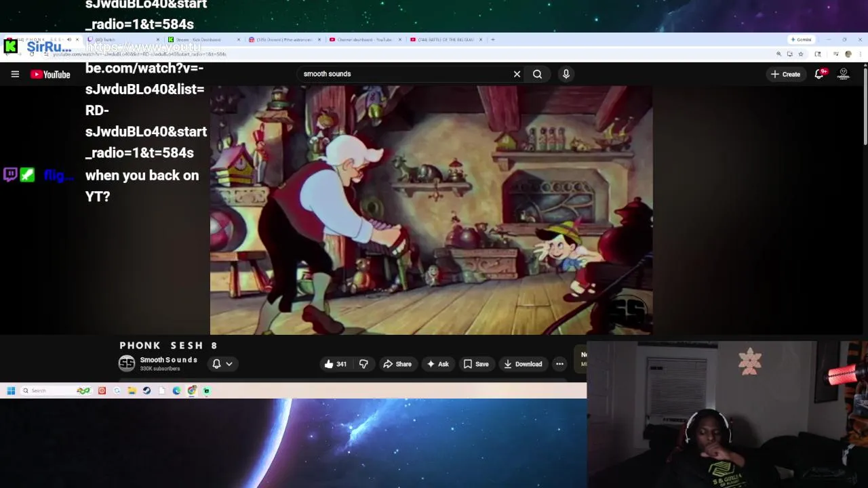
Task: Dislike the PHONK SESH 8 video
Action: (363, 364)
